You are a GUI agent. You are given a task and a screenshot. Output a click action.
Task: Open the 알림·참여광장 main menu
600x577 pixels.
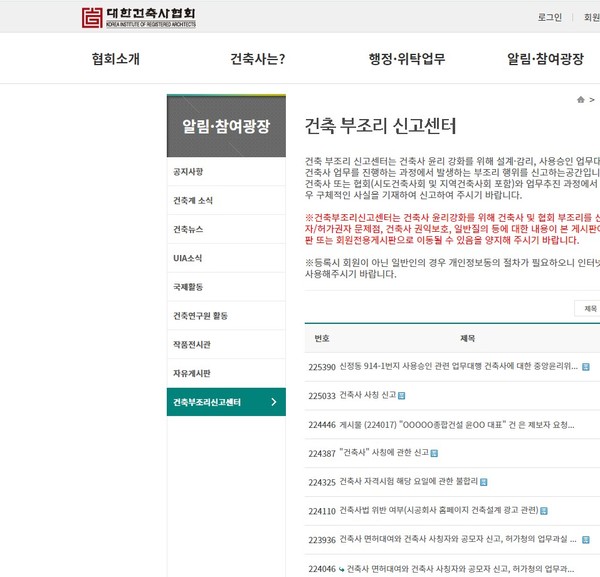tap(545, 59)
